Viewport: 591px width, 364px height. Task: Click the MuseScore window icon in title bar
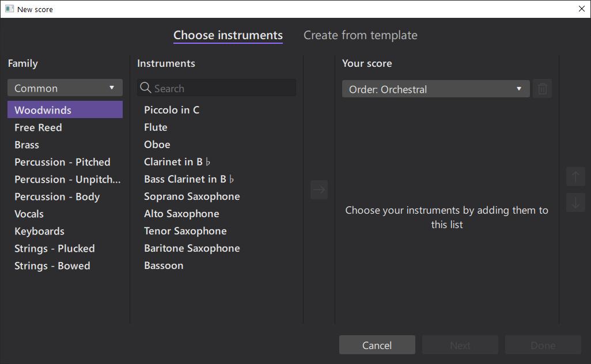click(9, 9)
